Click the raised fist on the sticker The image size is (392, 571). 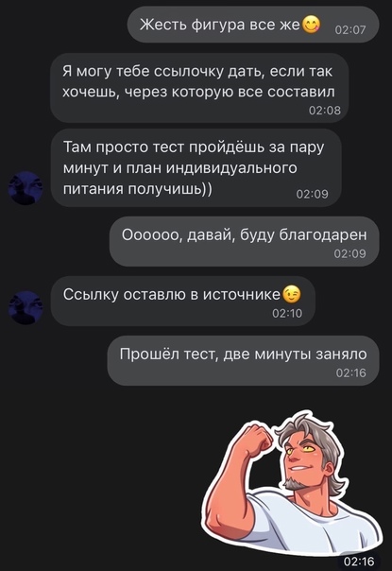257,441
